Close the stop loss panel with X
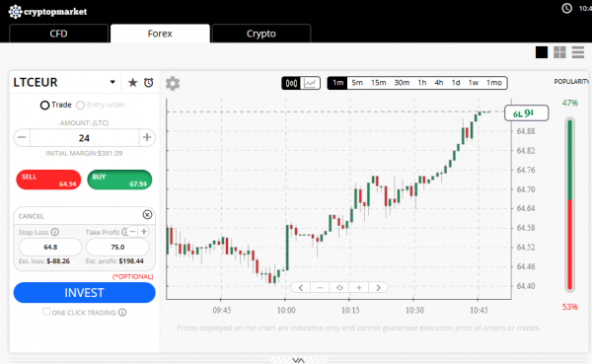 point(147,214)
